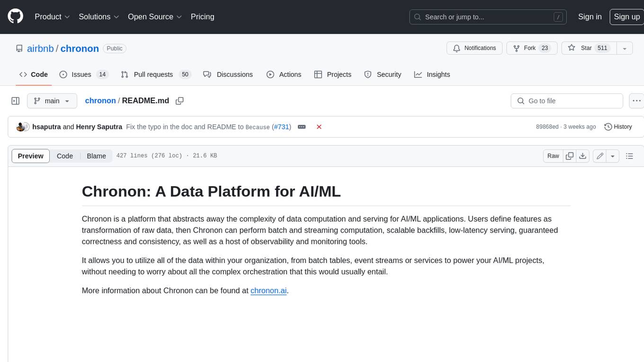Click the Sign up button
The width and height of the screenshot is (644, 362).
click(x=626, y=17)
